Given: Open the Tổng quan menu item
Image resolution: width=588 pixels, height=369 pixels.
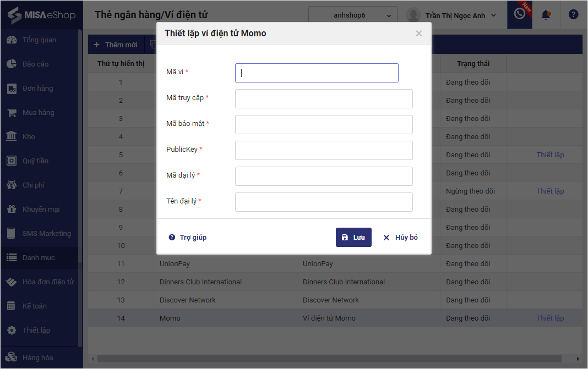Looking at the screenshot, I should pos(40,40).
